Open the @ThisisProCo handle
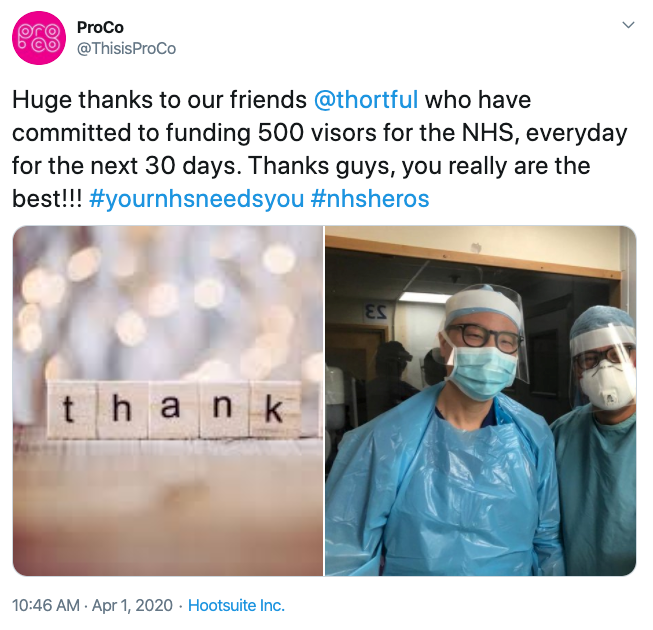The image size is (653, 630). (x=125, y=48)
